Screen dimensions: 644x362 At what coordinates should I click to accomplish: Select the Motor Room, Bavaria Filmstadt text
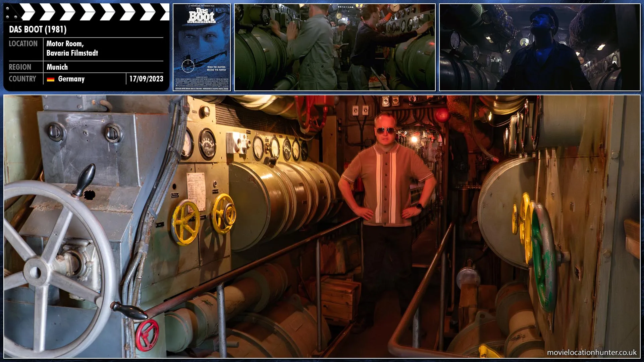(x=72, y=48)
